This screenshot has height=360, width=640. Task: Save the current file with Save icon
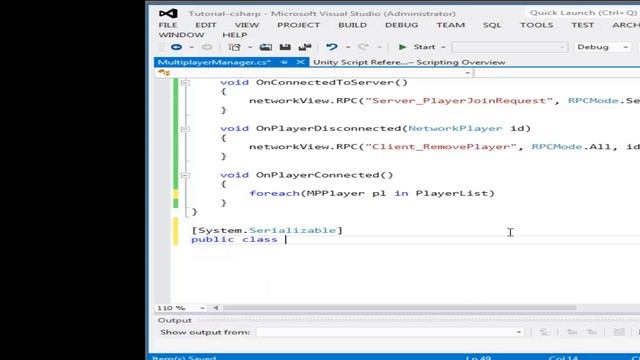(x=285, y=47)
